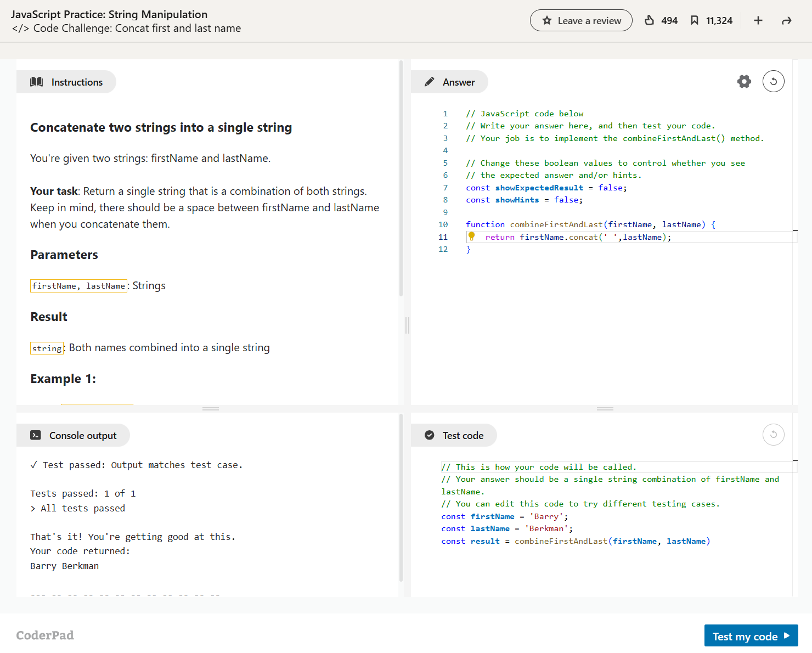This screenshot has height=653, width=812.
Task: Click the horizontal divider above Console output
Action: (211, 409)
